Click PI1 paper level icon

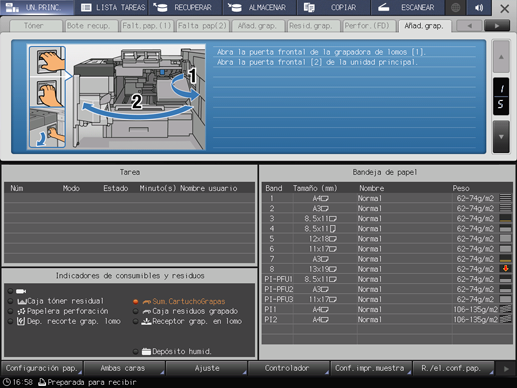point(506,309)
